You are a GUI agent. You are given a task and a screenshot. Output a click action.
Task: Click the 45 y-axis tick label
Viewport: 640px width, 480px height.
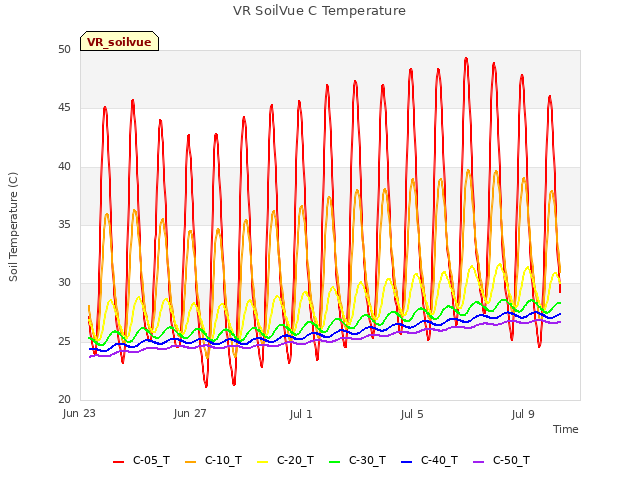[64, 108]
